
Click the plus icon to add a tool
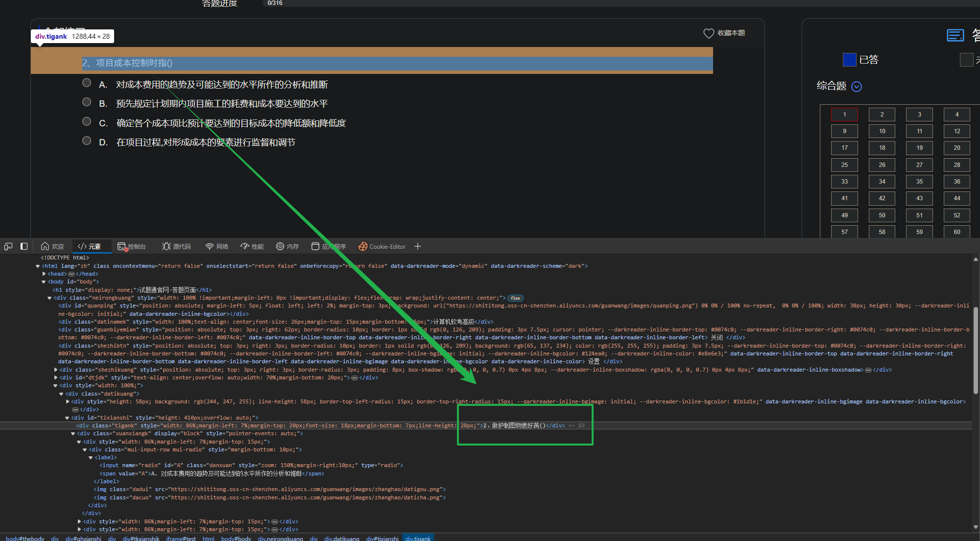[418, 246]
